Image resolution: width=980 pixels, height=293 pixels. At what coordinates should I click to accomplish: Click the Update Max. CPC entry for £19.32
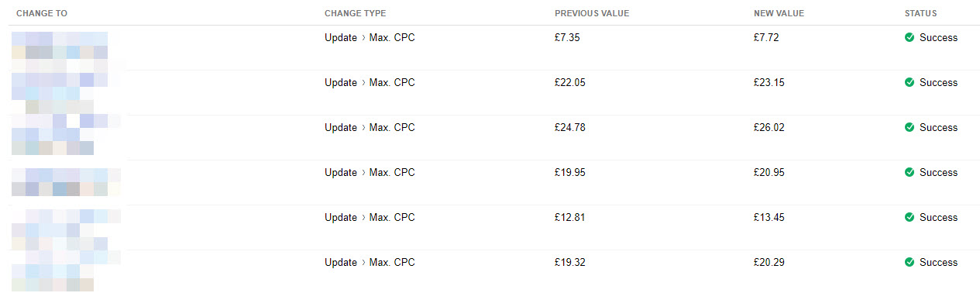click(370, 262)
